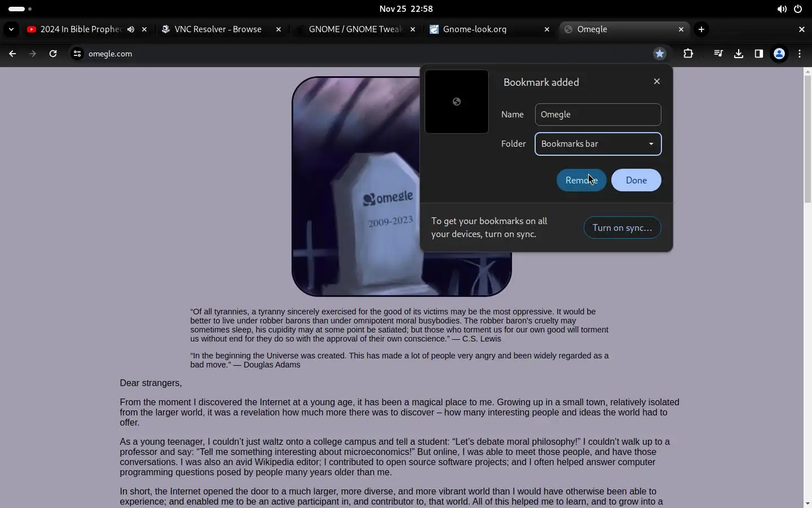812x508 pixels.
Task: Click the page vertical scrollbar thumb
Action: coord(807,138)
